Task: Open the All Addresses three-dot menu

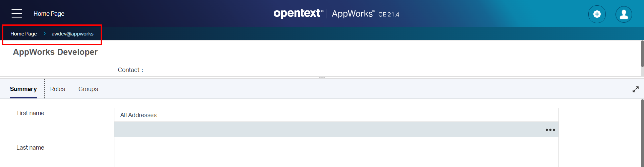Action: pos(550,130)
